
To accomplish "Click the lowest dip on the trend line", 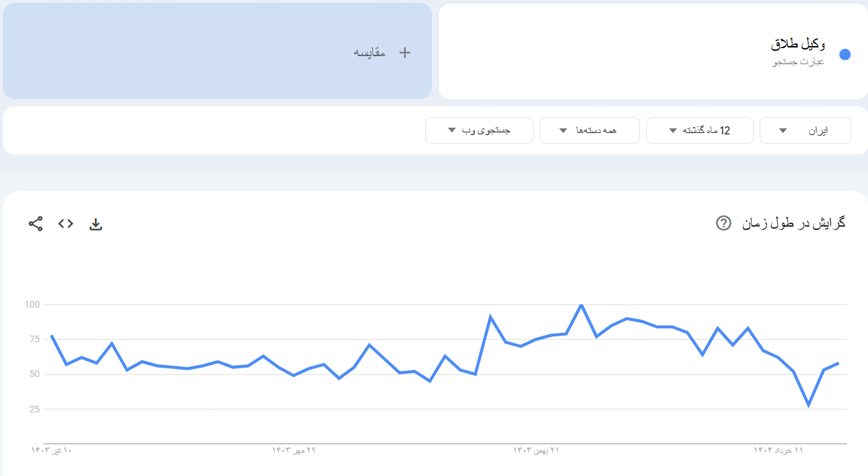I will tap(808, 405).
